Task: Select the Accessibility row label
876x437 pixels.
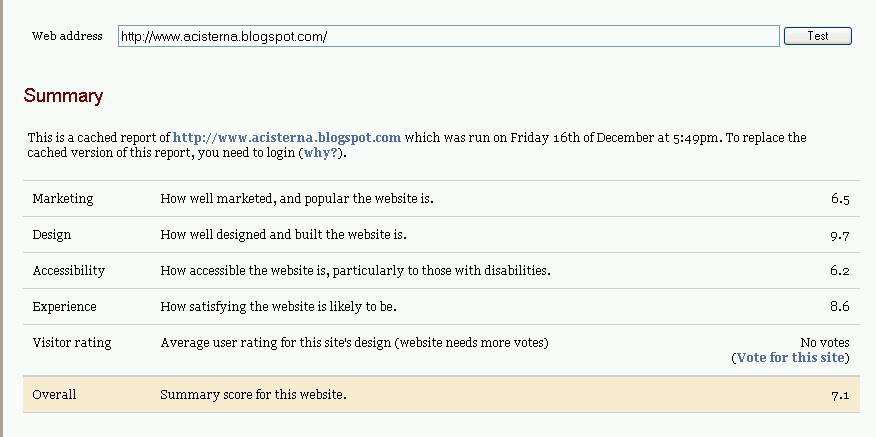Action: (x=69, y=271)
